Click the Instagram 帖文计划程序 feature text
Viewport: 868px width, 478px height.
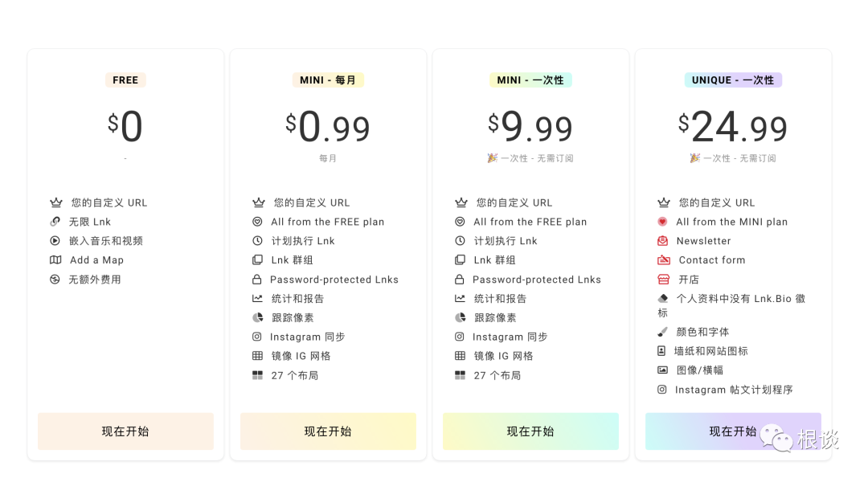734,390
